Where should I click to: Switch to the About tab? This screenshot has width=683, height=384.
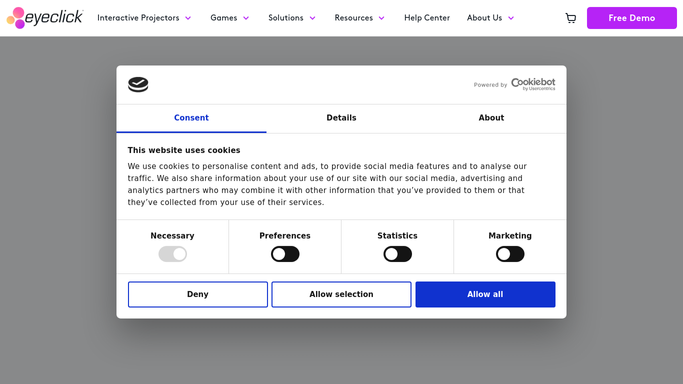(491, 118)
